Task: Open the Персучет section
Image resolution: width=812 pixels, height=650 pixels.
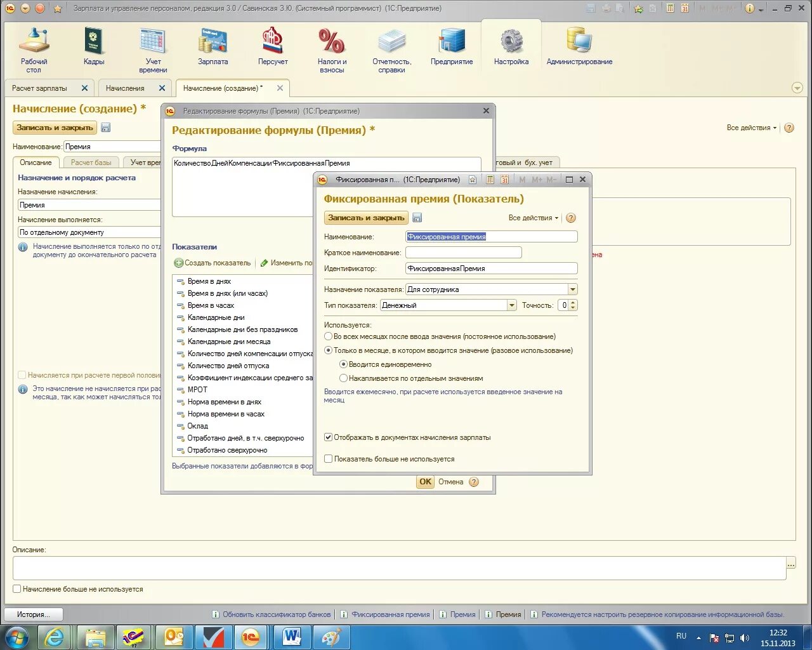Action: (x=273, y=47)
